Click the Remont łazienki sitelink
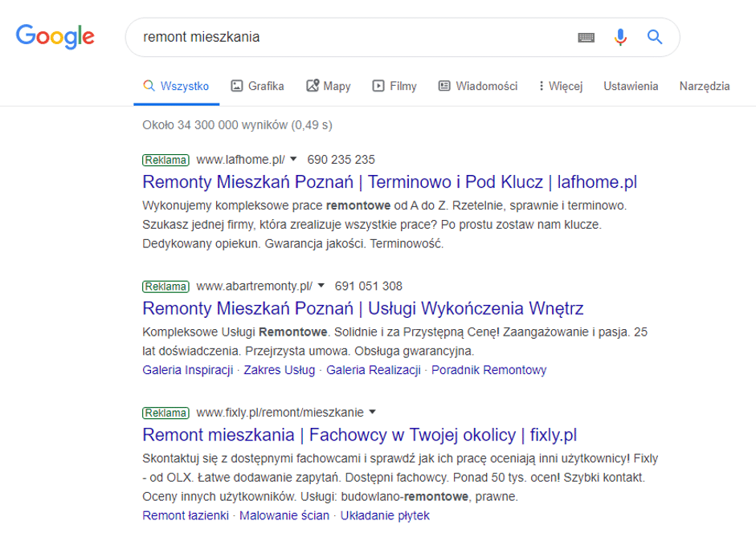 click(x=186, y=515)
